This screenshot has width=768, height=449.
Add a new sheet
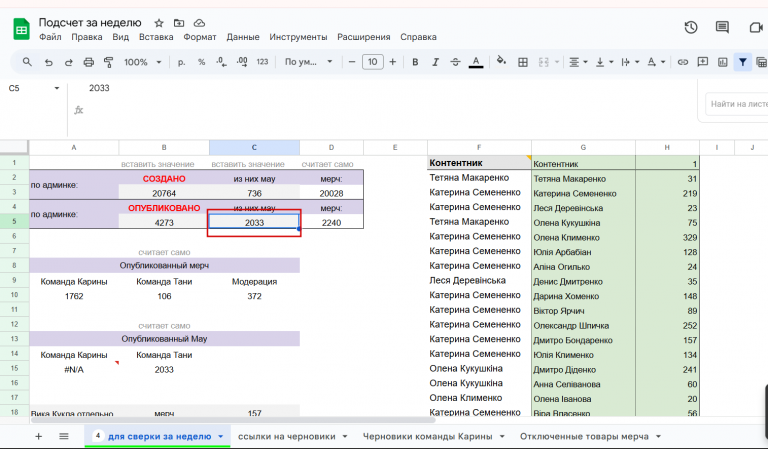(x=38, y=436)
